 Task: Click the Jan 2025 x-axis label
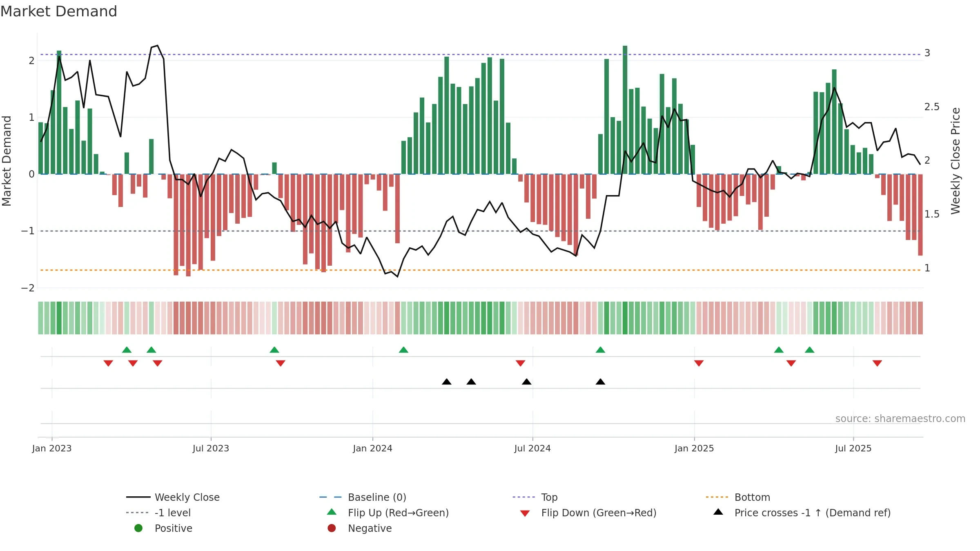pyautogui.click(x=694, y=448)
